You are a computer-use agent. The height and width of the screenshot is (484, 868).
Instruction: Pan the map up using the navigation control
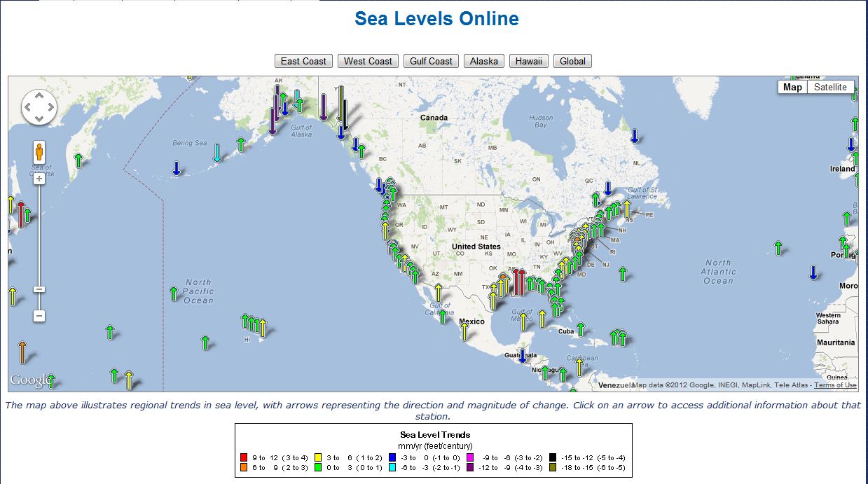39,97
